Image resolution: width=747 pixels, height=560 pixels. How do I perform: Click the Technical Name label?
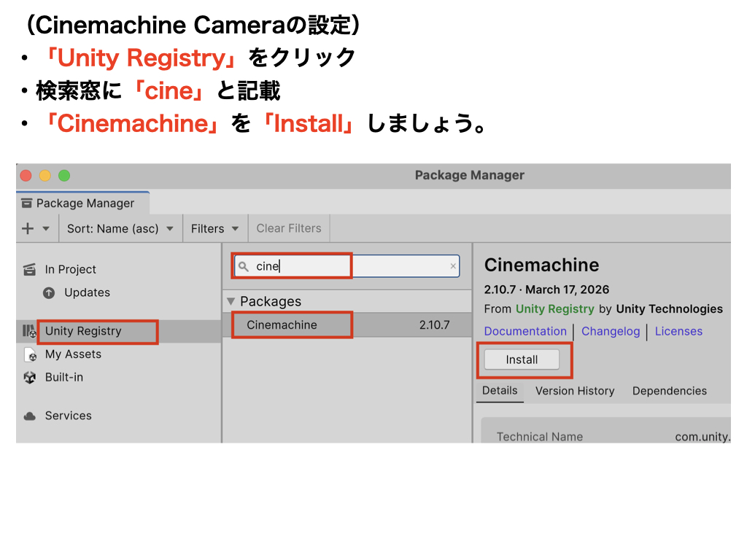[540, 437]
